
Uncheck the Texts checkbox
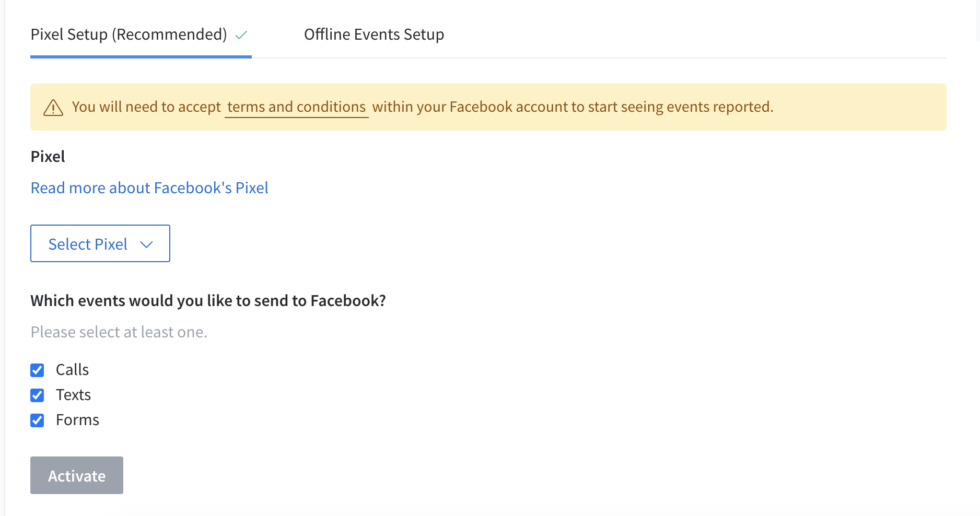click(37, 395)
